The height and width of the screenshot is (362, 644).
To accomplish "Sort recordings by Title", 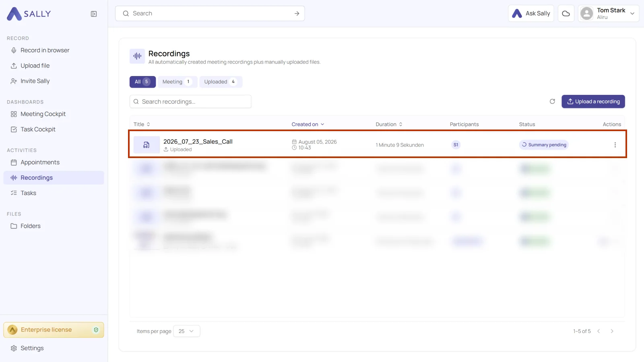I will 142,124.
